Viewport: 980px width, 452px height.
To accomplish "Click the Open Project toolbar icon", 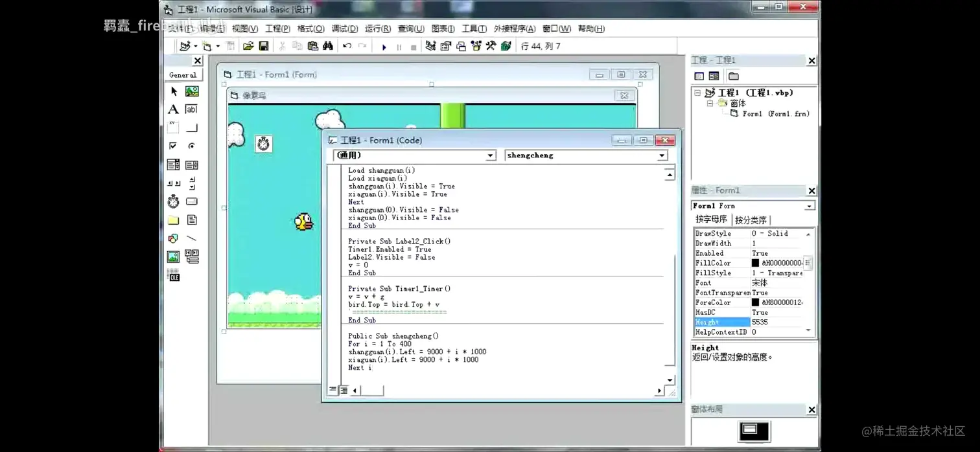I will pyautogui.click(x=248, y=46).
